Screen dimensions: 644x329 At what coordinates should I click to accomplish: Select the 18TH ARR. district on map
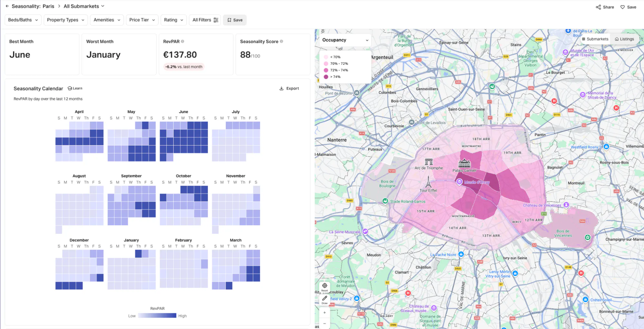click(481, 139)
